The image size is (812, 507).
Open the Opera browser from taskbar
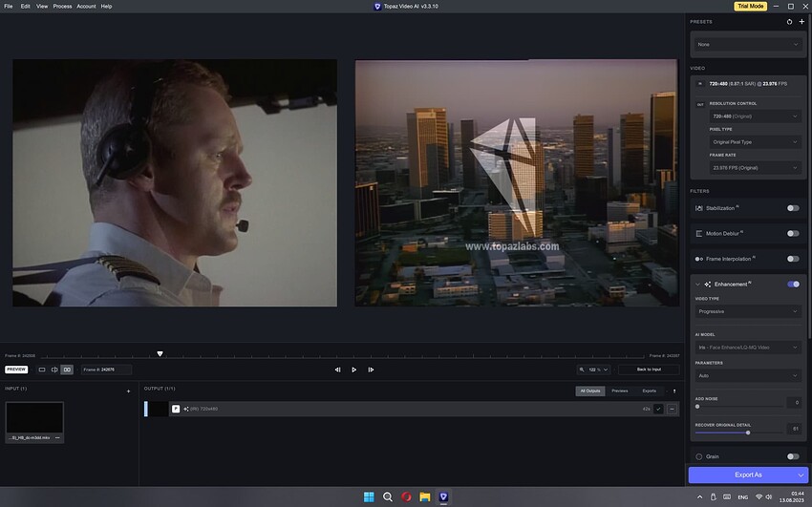tap(407, 496)
